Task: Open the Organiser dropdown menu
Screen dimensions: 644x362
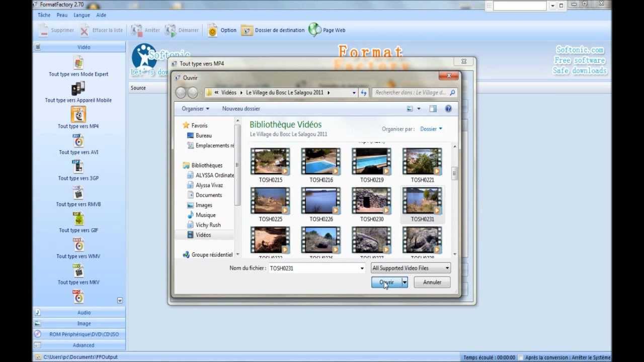Action: click(x=195, y=109)
